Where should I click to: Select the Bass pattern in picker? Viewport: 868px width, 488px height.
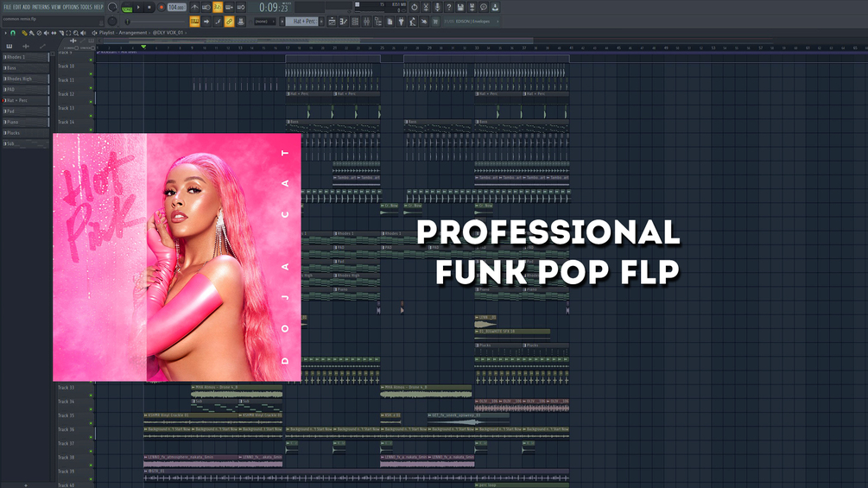pyautogui.click(x=26, y=67)
